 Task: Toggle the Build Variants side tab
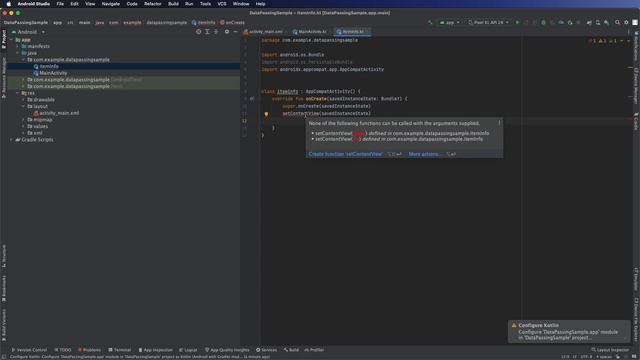click(4, 325)
